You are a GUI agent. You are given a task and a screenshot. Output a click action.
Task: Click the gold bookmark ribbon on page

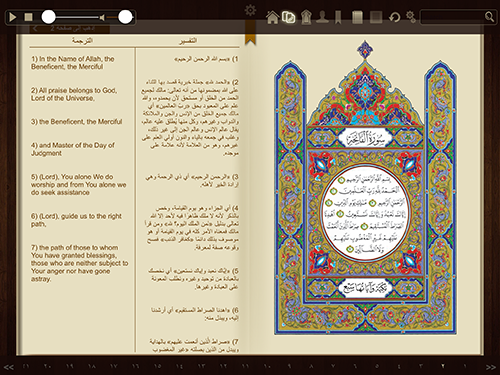[x=250, y=32]
